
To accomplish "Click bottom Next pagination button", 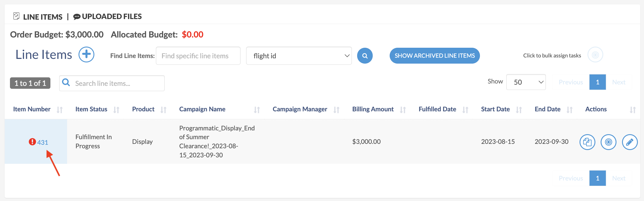I will [619, 178].
